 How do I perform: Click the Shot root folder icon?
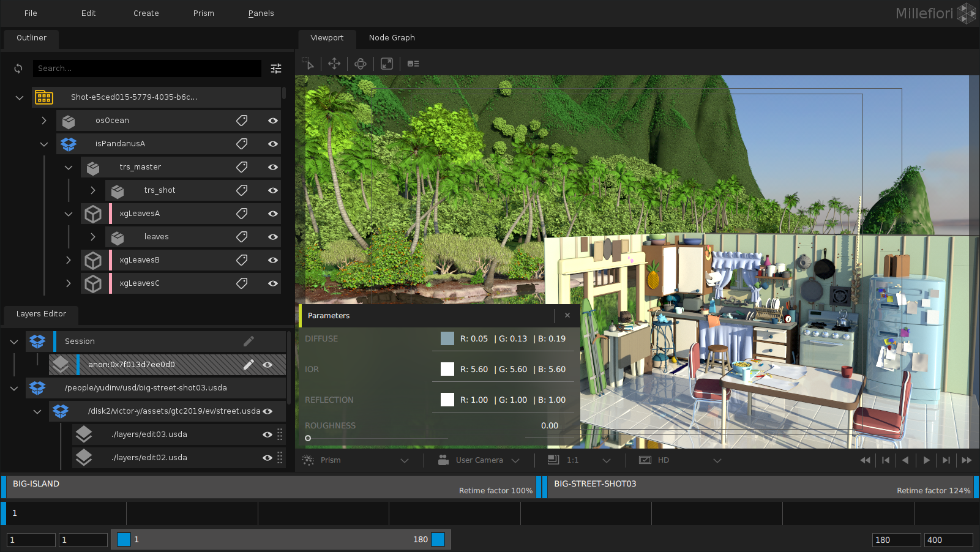pyautogui.click(x=44, y=97)
